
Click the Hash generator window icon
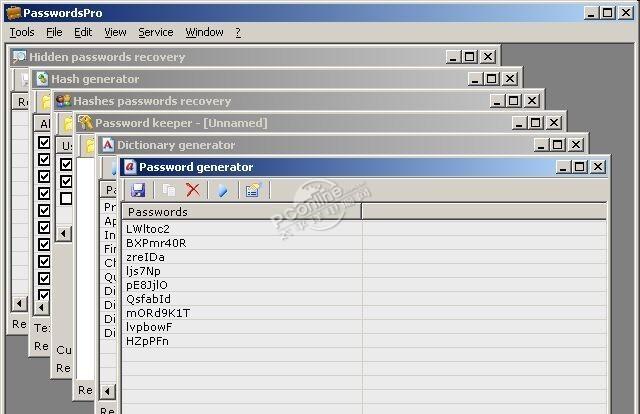42,78
